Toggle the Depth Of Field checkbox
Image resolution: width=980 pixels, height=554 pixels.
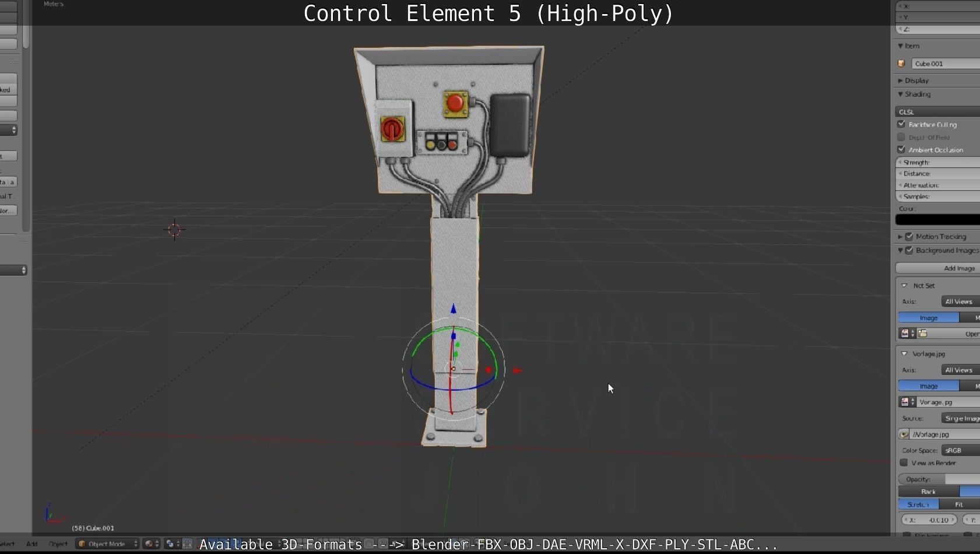tap(901, 137)
